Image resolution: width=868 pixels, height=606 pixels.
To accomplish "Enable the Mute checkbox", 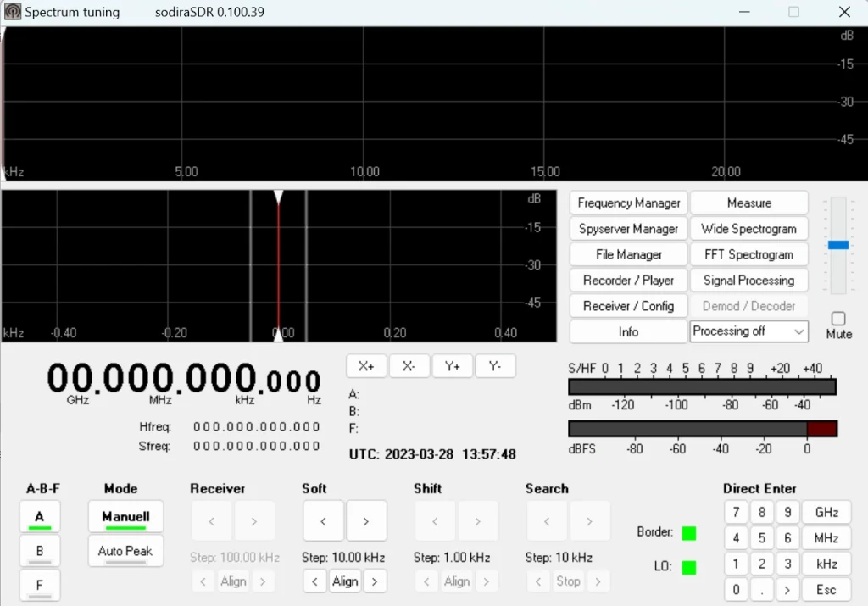I will coord(838,319).
